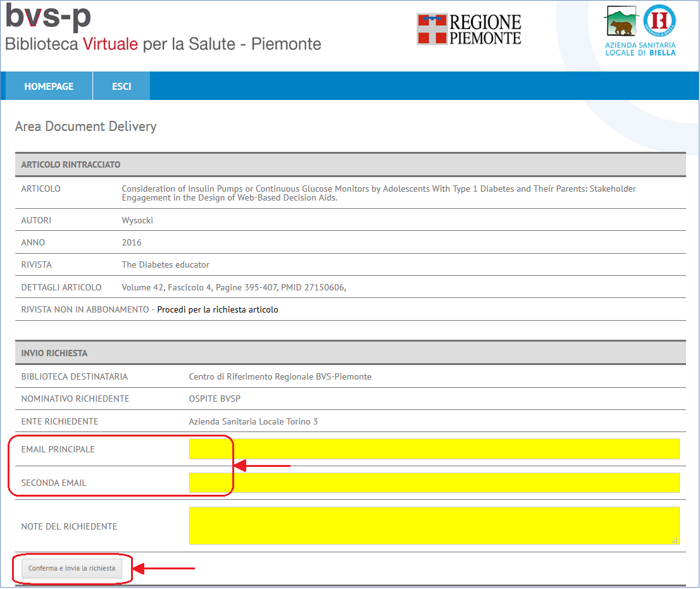Click the ESCI logout menu item

(x=122, y=86)
